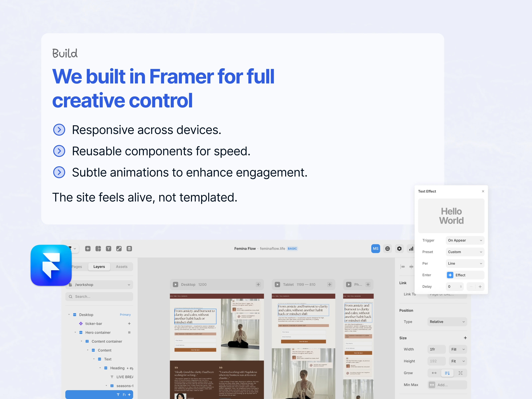Viewport: 532px width, 399px height.
Task: Click the layers Search field
Action: tap(99, 297)
